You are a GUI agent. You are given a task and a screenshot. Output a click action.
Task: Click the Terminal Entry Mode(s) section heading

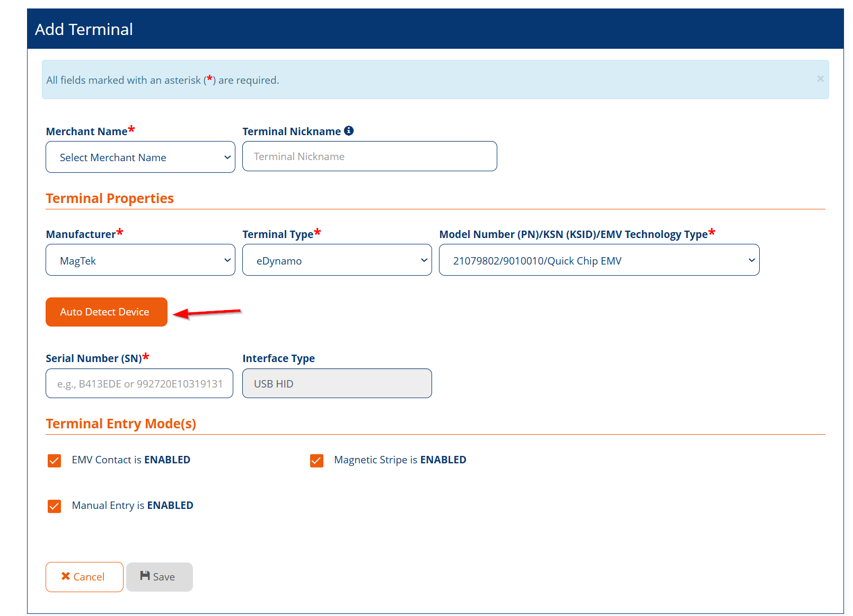tap(121, 424)
